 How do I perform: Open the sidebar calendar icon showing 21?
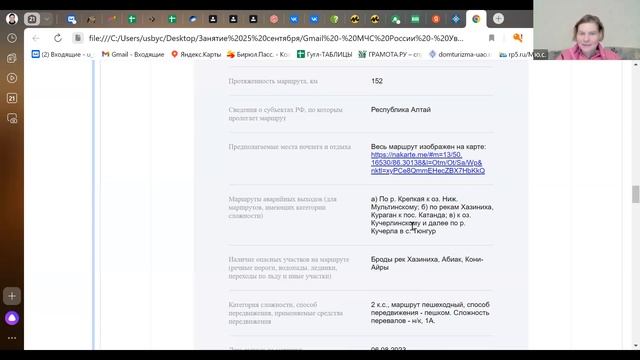[12, 98]
